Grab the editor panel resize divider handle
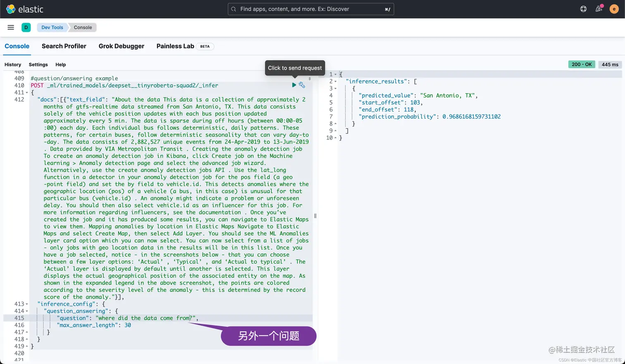625x364 pixels. [x=315, y=216]
